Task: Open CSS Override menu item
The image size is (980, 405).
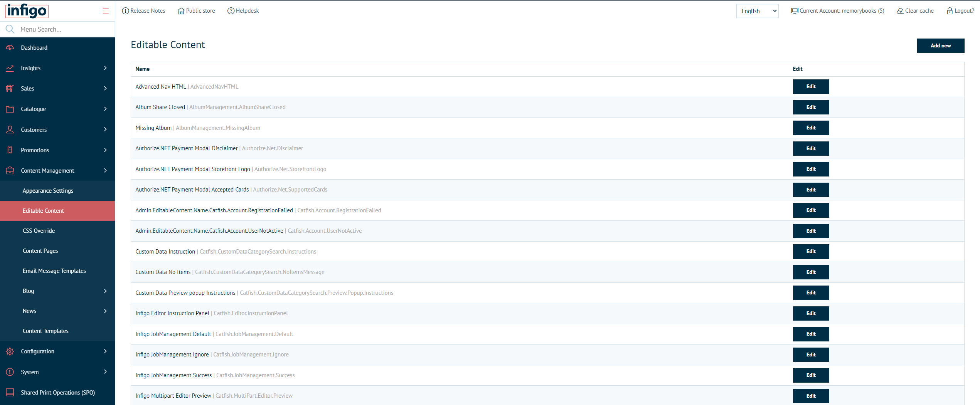Action: pos(39,230)
